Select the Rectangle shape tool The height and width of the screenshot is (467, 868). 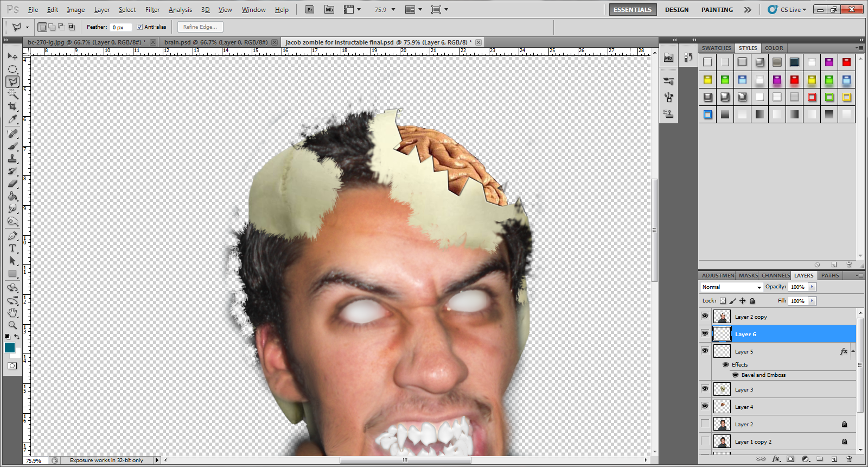(x=12, y=273)
